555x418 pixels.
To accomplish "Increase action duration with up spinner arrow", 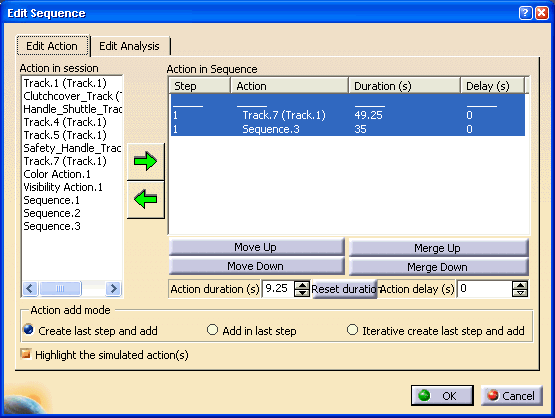I will tap(302, 285).
